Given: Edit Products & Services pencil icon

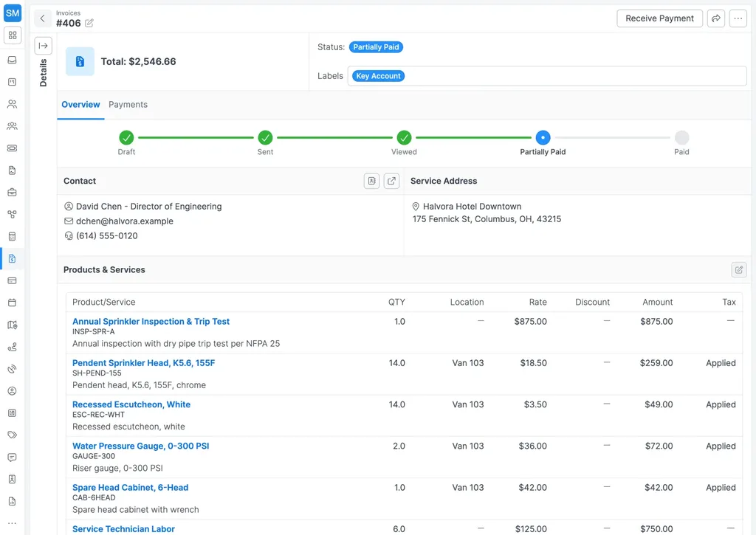Looking at the screenshot, I should [738, 269].
